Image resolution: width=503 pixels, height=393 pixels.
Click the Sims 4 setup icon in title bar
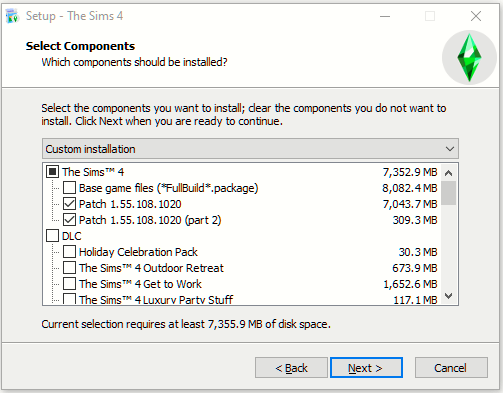tap(12, 16)
